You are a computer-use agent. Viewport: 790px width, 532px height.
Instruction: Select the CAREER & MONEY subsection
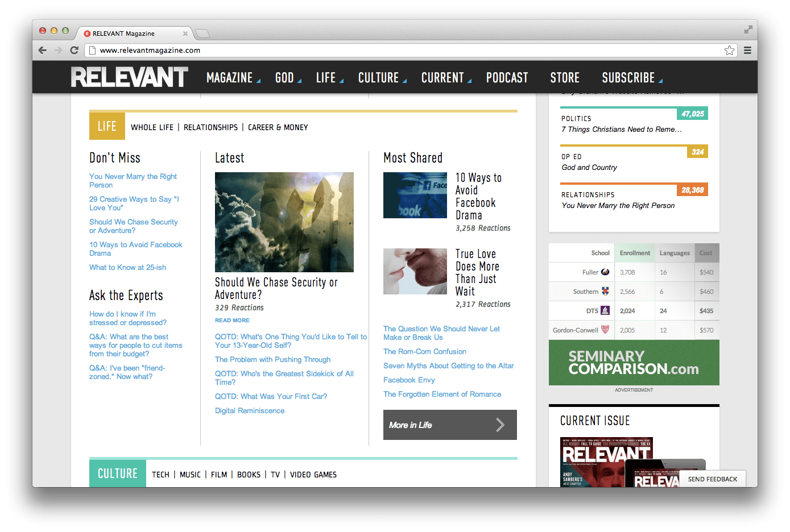coord(278,127)
